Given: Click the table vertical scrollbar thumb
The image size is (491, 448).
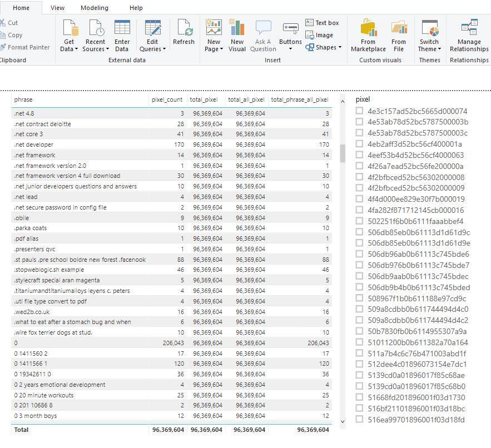Looking at the screenshot, I should click(x=343, y=153).
